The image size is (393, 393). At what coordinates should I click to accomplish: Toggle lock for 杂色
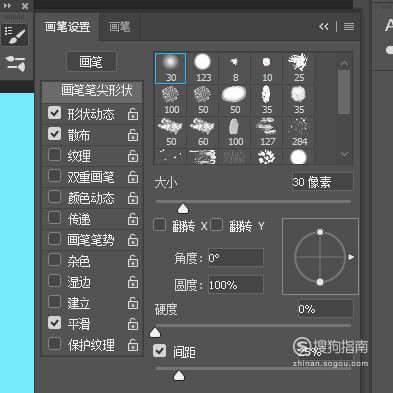click(133, 261)
